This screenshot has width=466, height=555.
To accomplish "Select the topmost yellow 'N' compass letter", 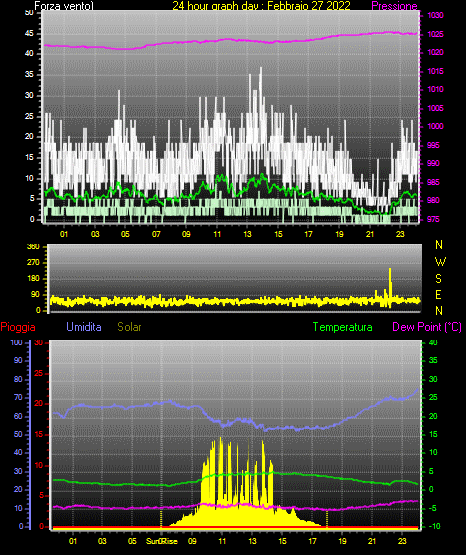I will point(439,245).
